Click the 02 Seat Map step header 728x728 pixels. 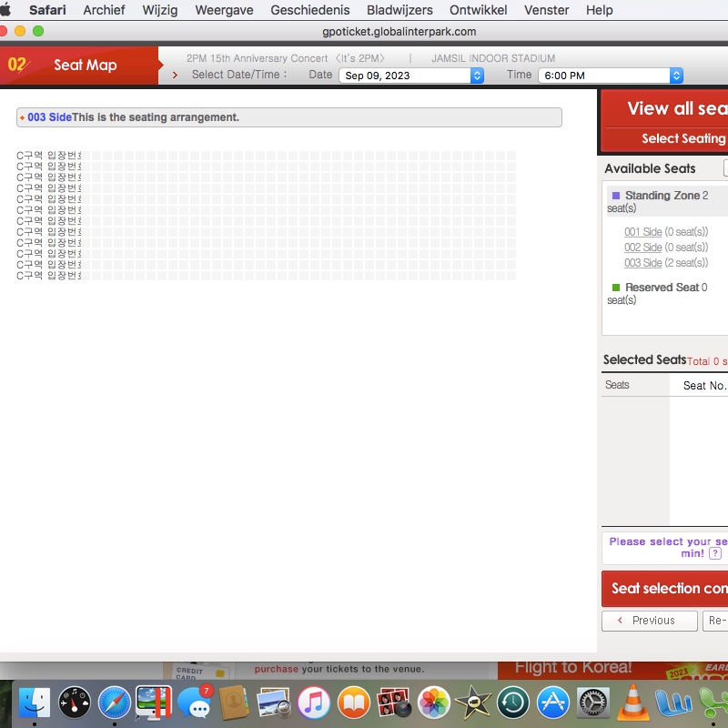79,65
